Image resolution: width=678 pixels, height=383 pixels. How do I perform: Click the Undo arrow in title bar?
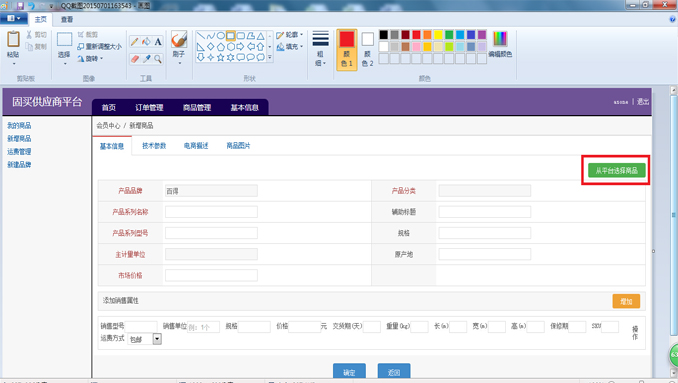point(31,6)
